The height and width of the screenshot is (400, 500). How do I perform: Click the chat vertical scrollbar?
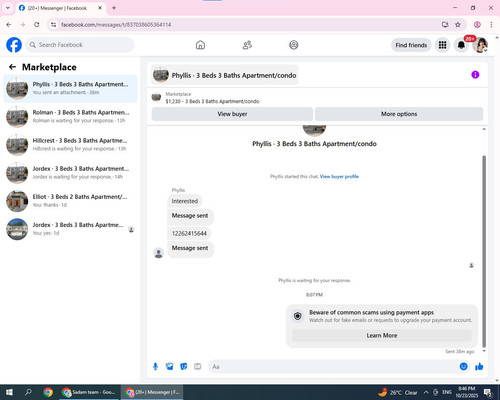point(484,251)
